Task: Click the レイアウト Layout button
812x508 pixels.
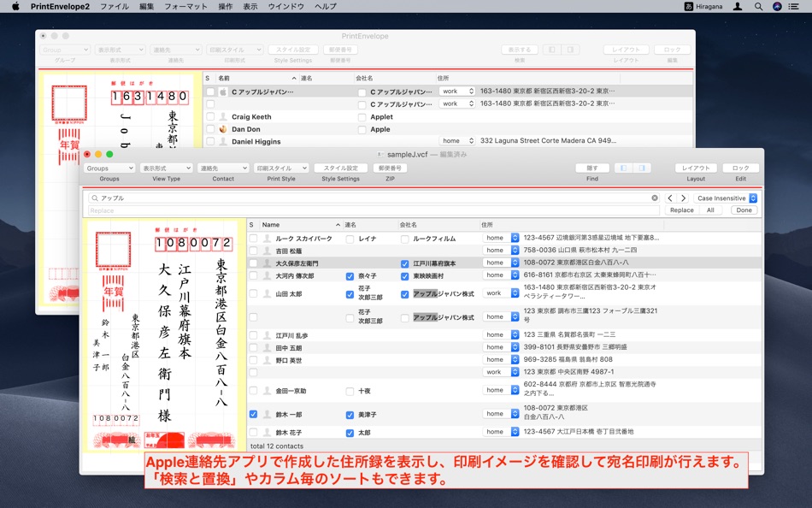Action: click(x=696, y=168)
